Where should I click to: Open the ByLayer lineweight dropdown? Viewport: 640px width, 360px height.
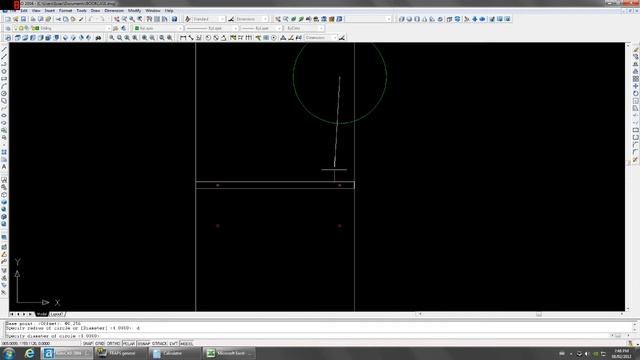[279, 28]
